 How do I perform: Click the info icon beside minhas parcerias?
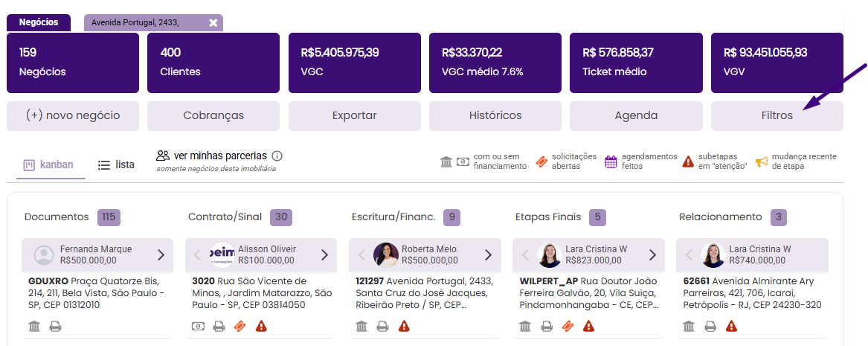[277, 156]
